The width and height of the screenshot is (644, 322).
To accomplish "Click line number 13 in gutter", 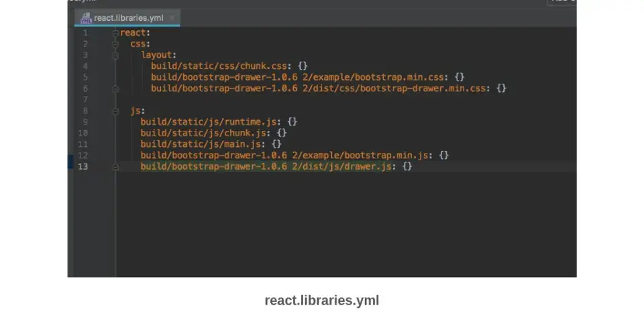I will click(83, 166).
